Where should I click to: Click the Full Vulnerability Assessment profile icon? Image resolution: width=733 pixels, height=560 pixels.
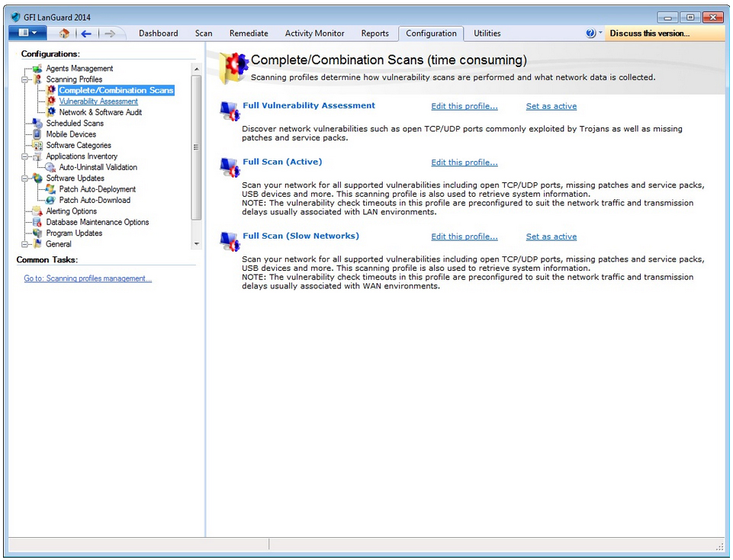230,111
